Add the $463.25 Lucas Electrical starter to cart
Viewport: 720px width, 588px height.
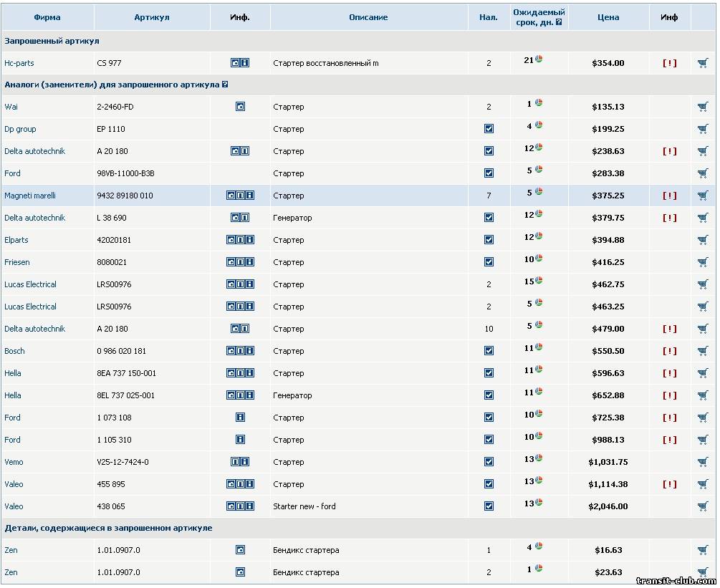703,307
